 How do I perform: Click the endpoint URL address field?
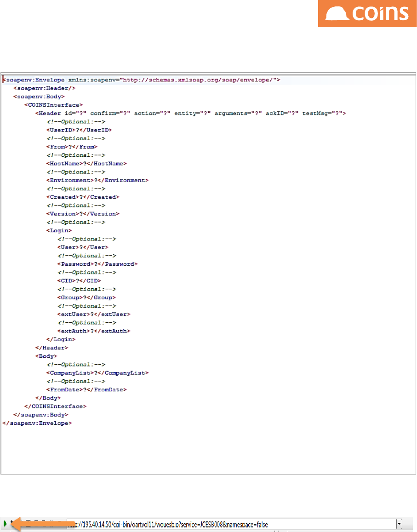tap(231, 524)
